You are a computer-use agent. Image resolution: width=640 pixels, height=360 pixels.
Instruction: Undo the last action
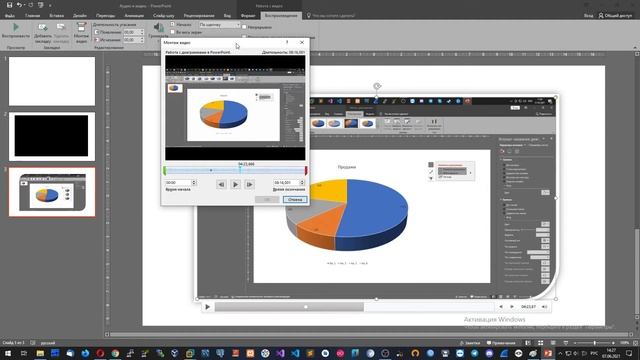point(19,5)
